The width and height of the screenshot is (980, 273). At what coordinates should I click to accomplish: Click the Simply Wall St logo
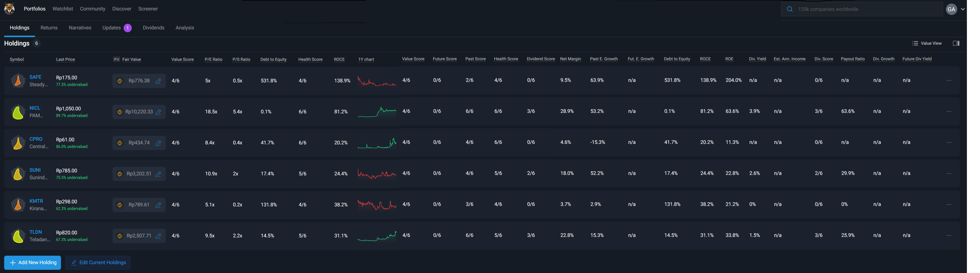9,8
